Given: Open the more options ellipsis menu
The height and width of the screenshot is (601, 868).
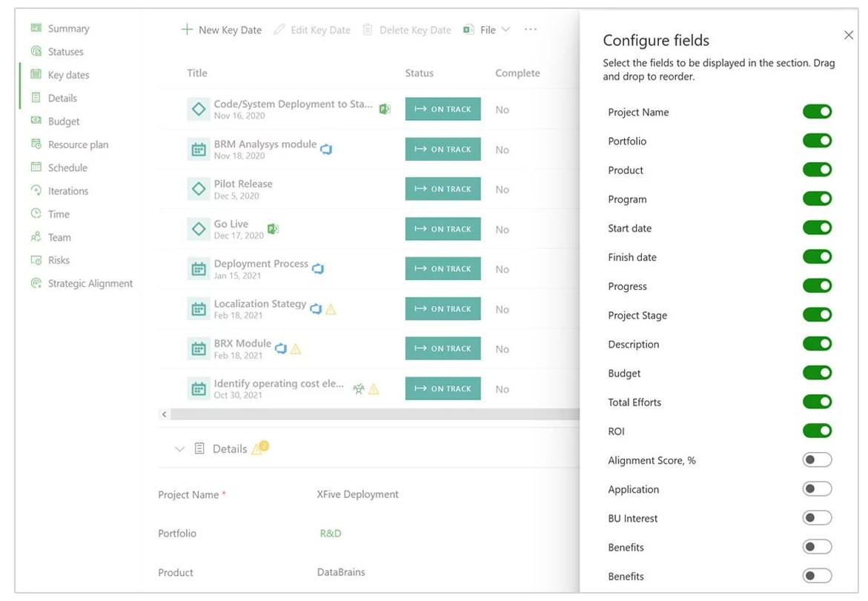Looking at the screenshot, I should pyautogui.click(x=530, y=30).
